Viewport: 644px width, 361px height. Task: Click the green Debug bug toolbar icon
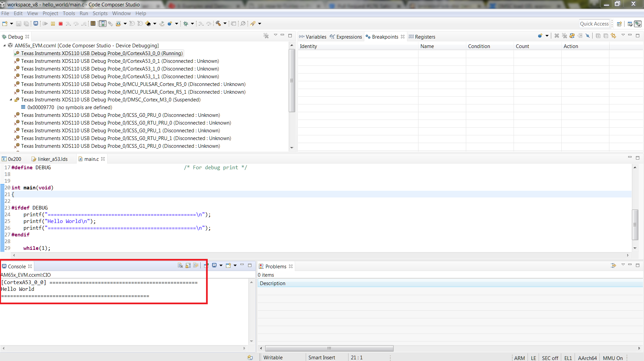(x=186, y=24)
